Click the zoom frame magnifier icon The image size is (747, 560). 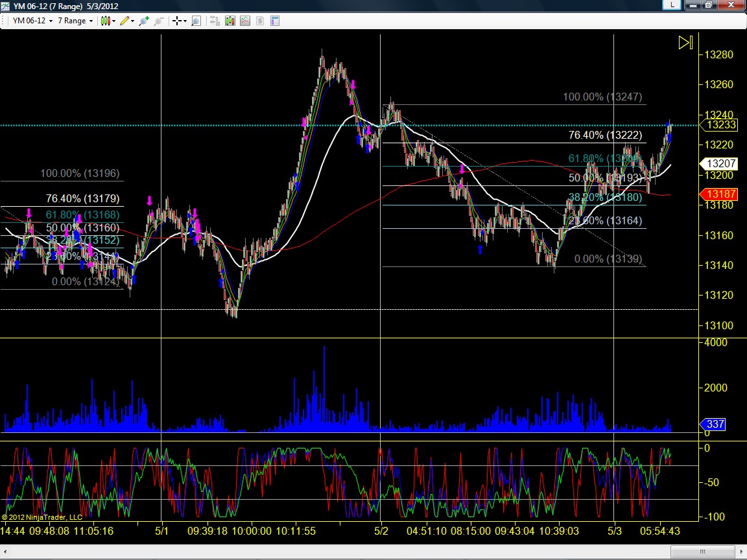(196, 21)
